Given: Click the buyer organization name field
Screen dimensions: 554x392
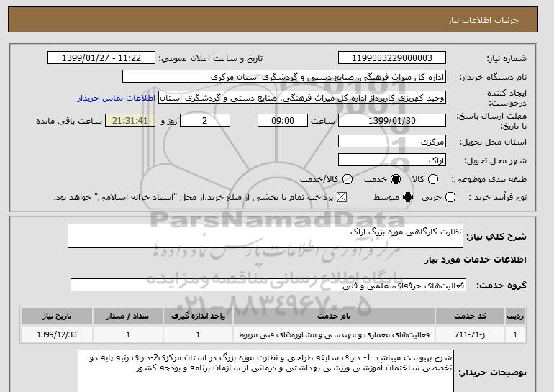Looking at the screenshot, I should pyautogui.click(x=284, y=77).
